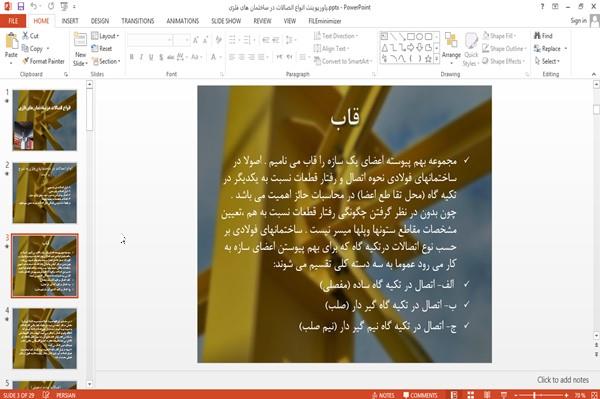This screenshot has height=399, width=600.
Task: Insert a New Slide
Action: click(80, 49)
